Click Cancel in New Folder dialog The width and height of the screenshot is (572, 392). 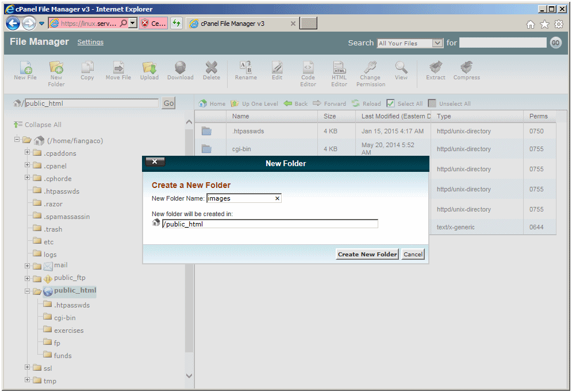413,254
